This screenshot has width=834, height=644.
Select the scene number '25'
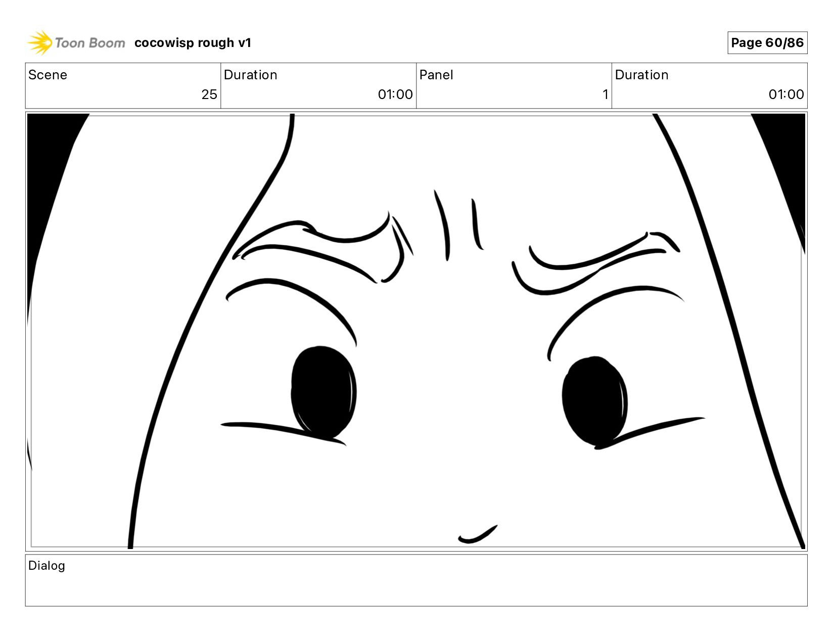pos(209,94)
